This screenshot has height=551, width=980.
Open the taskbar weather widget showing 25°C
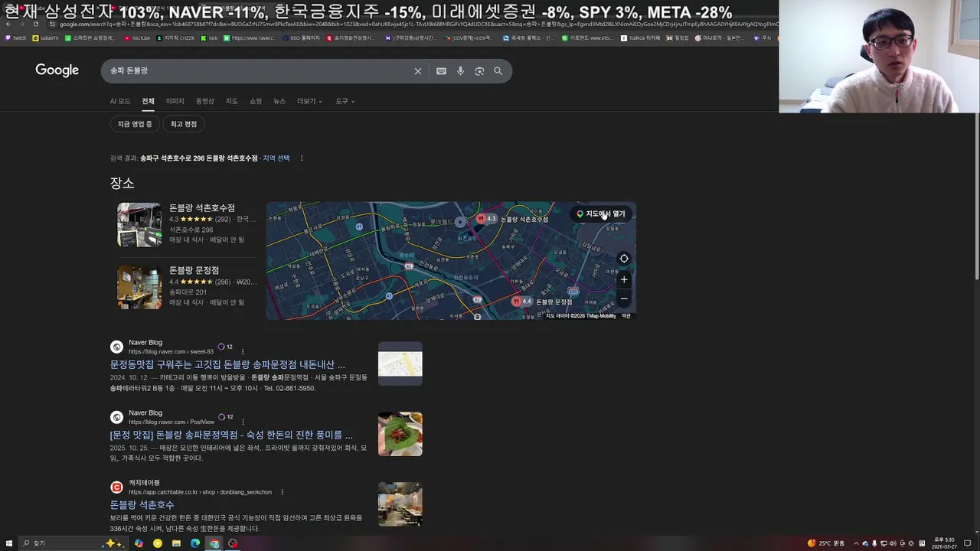coord(825,543)
